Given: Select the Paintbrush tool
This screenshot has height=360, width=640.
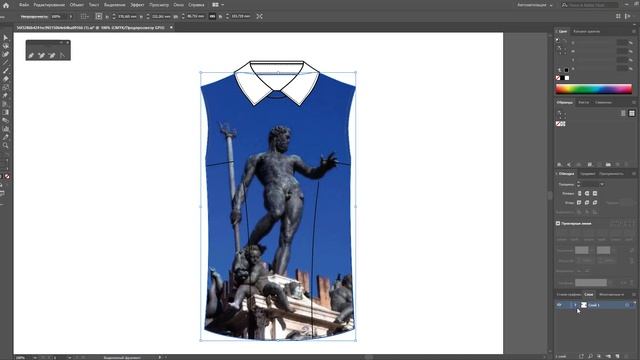Looking at the screenshot, I should (5, 71).
